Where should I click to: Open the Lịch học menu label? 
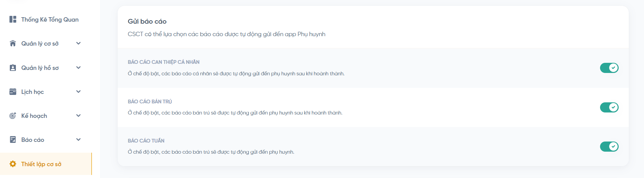(32, 92)
